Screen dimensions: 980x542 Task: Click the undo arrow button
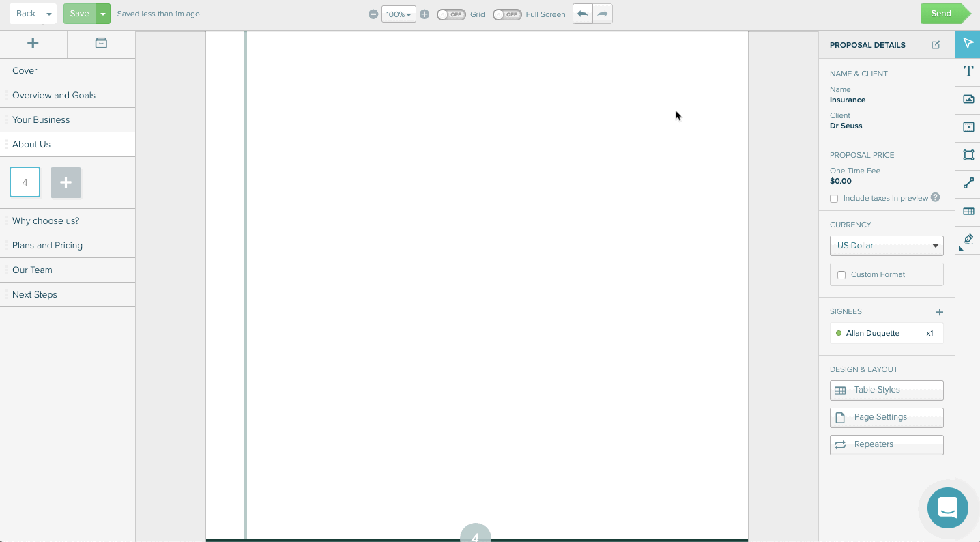[582, 14]
